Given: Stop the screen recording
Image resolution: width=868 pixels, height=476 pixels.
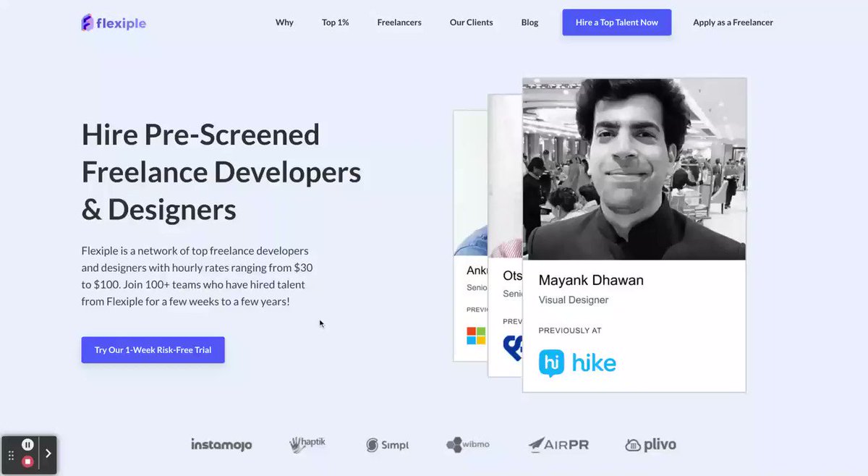Looking at the screenshot, I should [x=27, y=462].
